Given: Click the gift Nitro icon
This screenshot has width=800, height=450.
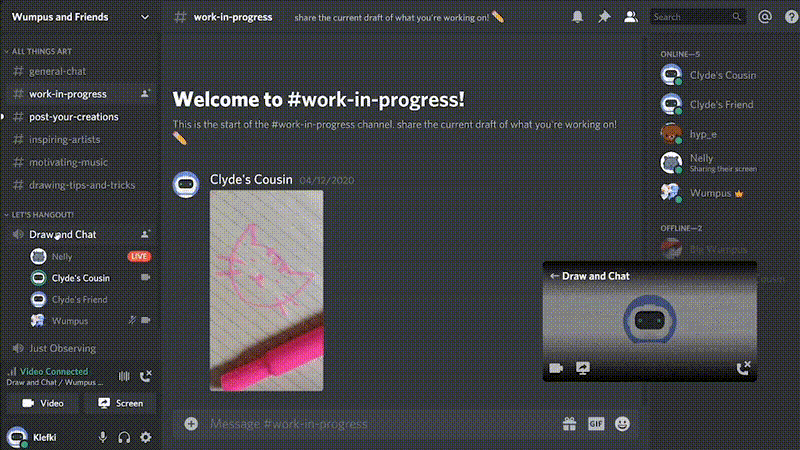Looking at the screenshot, I should 569,423.
